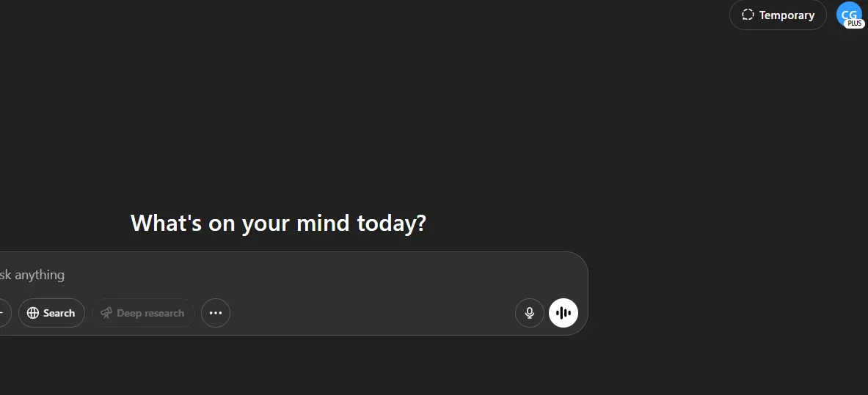Image resolution: width=868 pixels, height=395 pixels.
Task: Toggle Temporary chat mode on
Action: click(x=778, y=15)
